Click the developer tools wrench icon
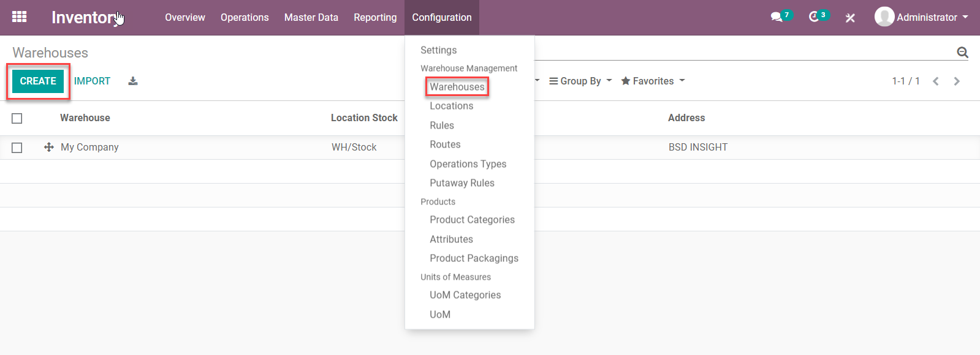 pos(850,18)
